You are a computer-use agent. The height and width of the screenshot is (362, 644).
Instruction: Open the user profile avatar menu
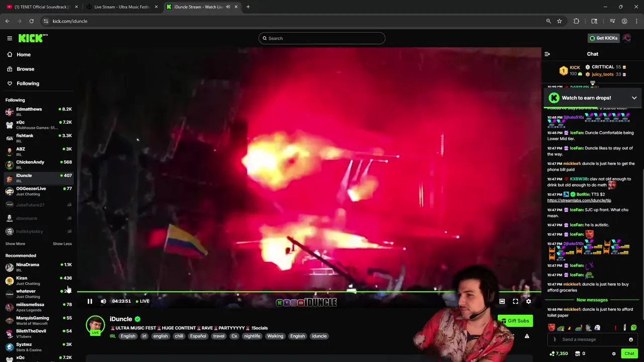[x=627, y=38]
